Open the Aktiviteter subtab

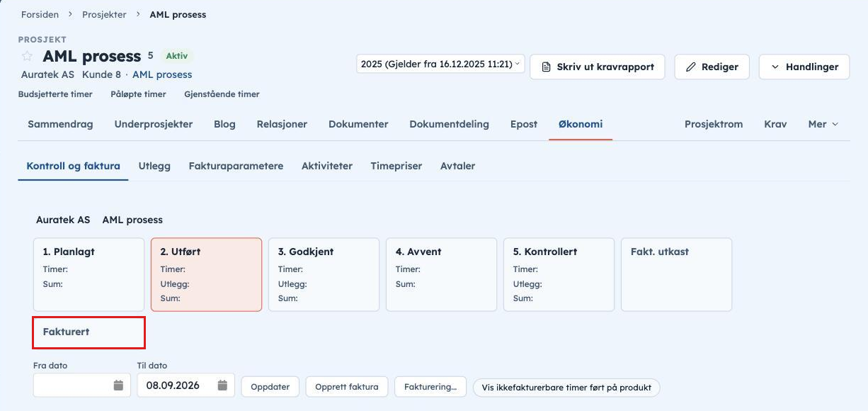[x=327, y=166]
